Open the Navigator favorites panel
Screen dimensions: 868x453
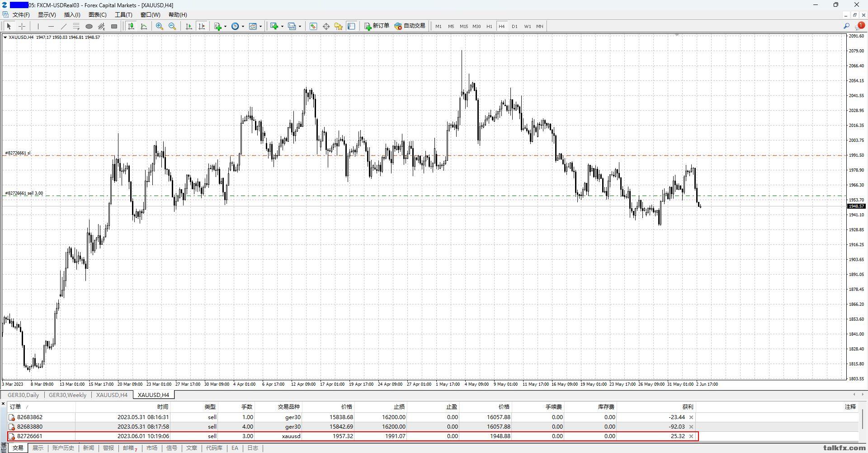pyautogui.click(x=339, y=26)
